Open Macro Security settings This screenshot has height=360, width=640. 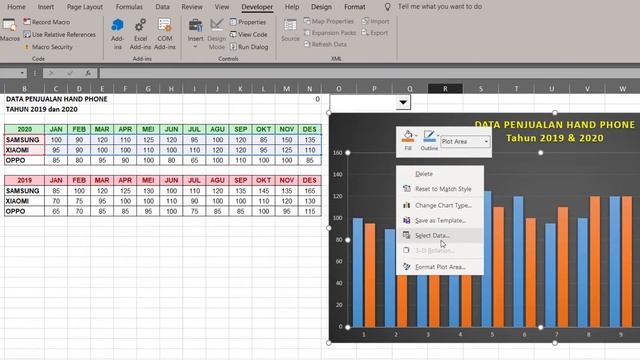48,47
